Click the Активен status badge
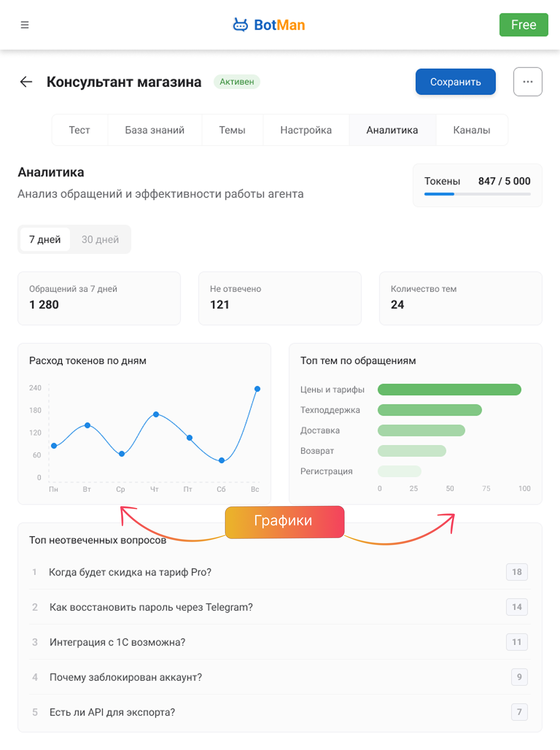Screen dimensions: 560x750 237,82
